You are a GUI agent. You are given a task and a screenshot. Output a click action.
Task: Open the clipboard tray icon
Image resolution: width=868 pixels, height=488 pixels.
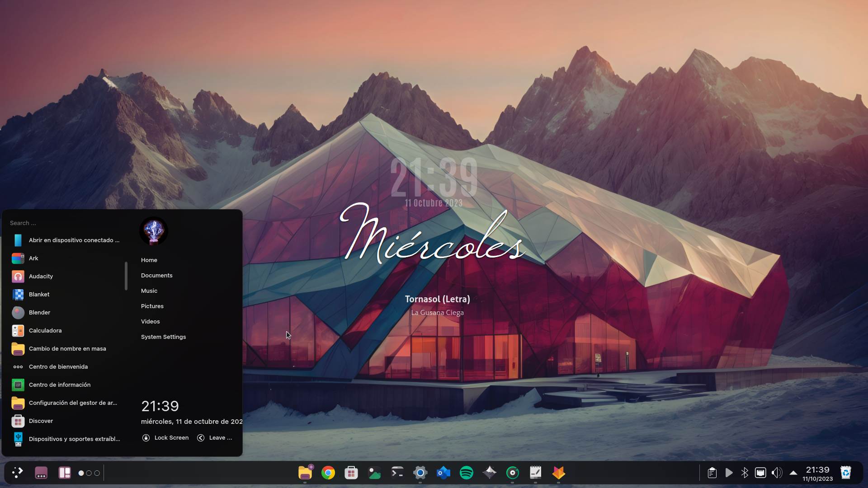(712, 473)
